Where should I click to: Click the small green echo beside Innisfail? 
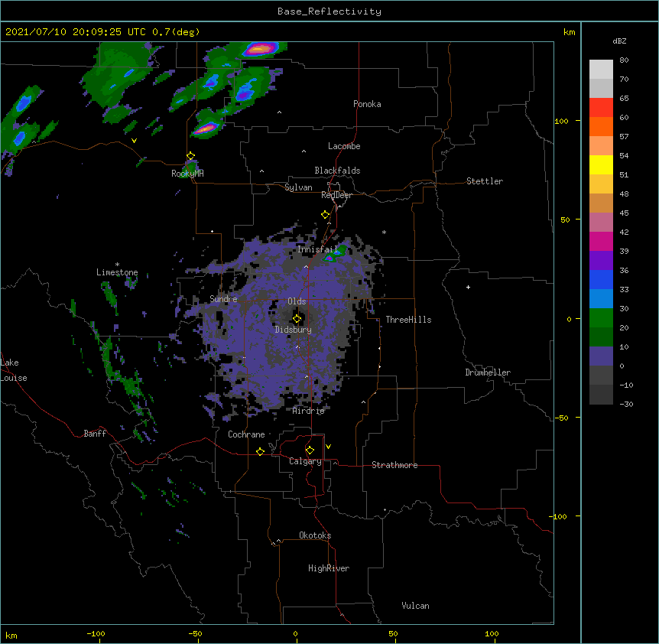(x=336, y=253)
